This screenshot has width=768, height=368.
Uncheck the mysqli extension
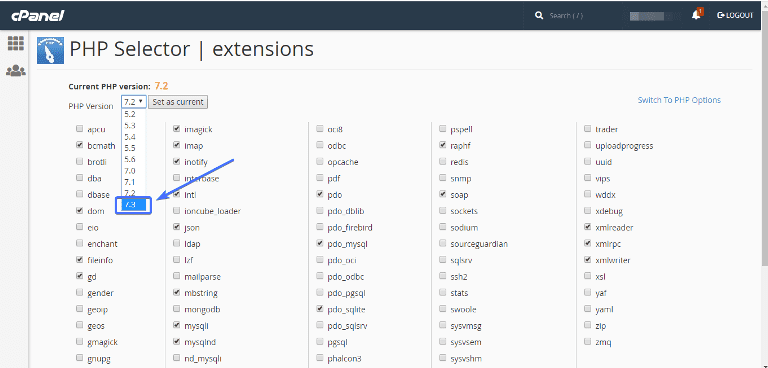pyautogui.click(x=176, y=325)
